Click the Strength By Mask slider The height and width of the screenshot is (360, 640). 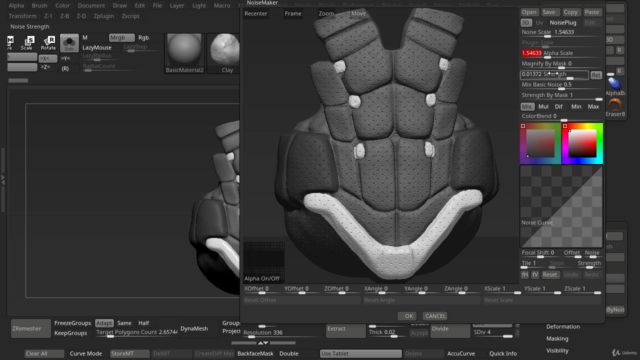(x=561, y=96)
